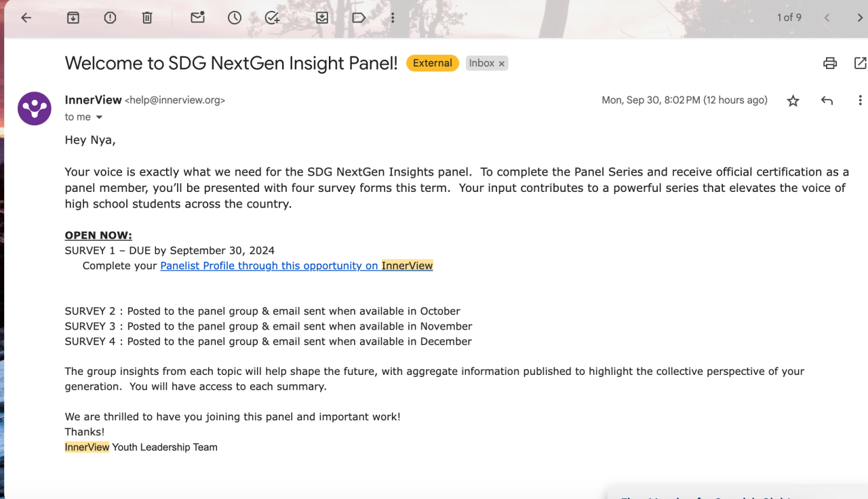Archive this email

(73, 18)
